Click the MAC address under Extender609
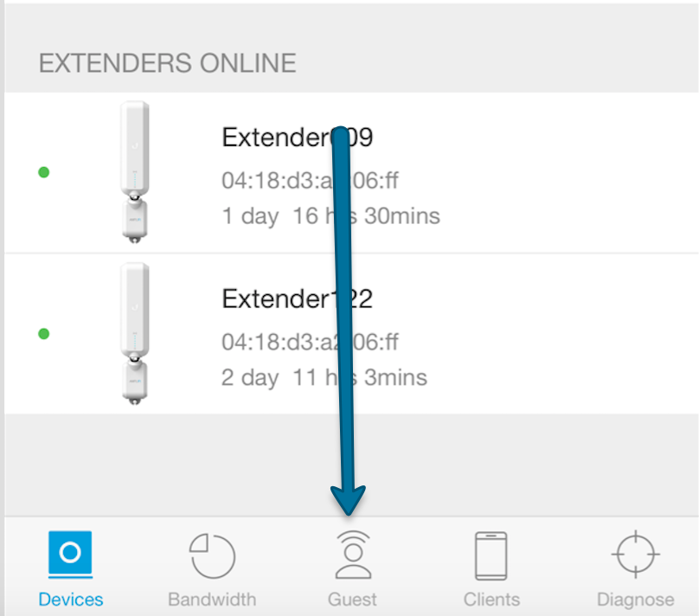Viewport: 699px width, 616px height. (309, 181)
